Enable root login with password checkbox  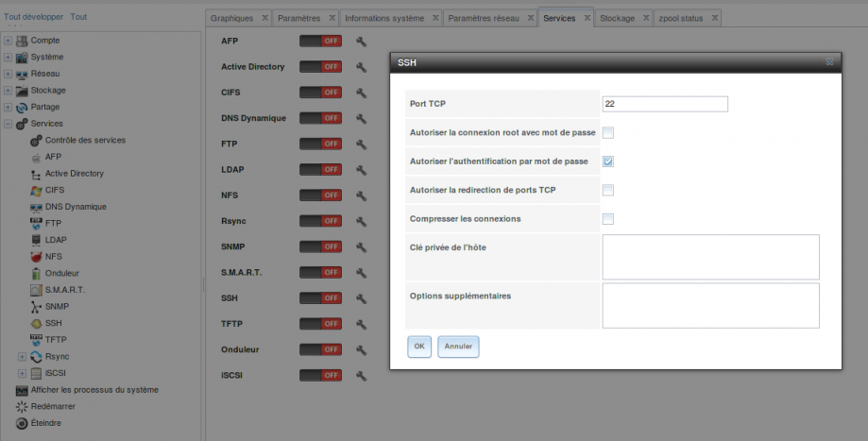pyautogui.click(x=608, y=132)
